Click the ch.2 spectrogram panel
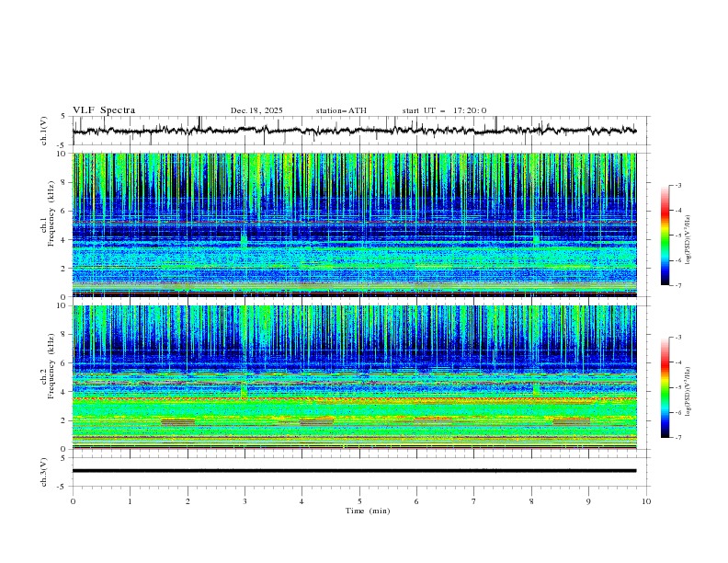The height and width of the screenshot is (563, 728). click(354, 377)
